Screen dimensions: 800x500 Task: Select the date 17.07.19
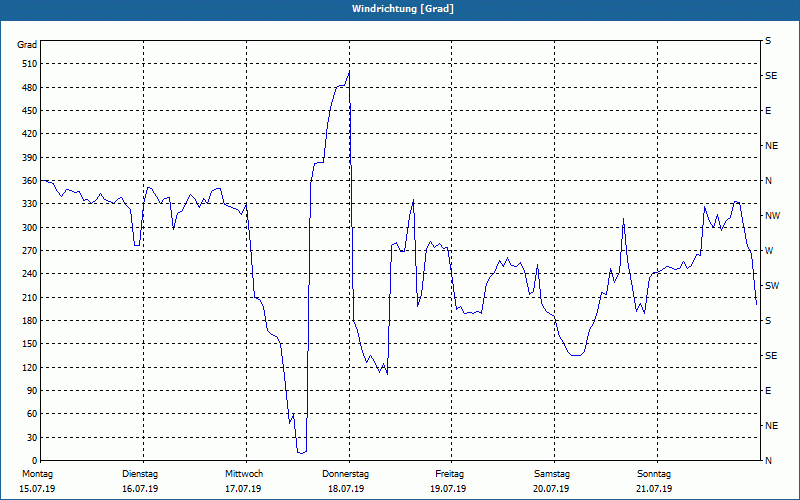pos(243,489)
